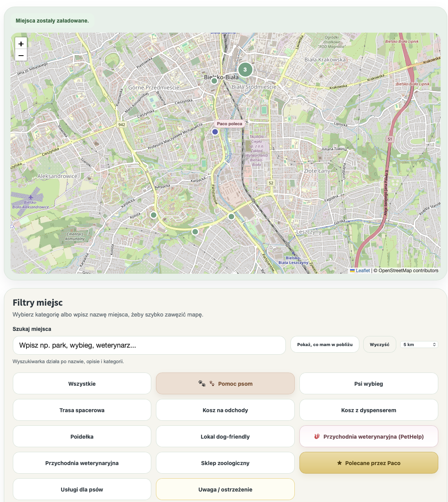Select the Psi wybieg filter
This screenshot has width=448, height=502.
tap(369, 384)
